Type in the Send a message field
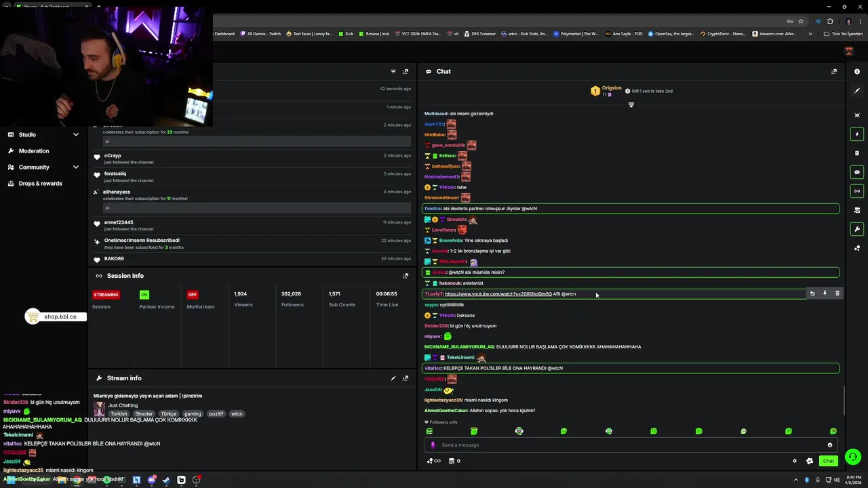The image size is (868, 488). pyautogui.click(x=631, y=445)
